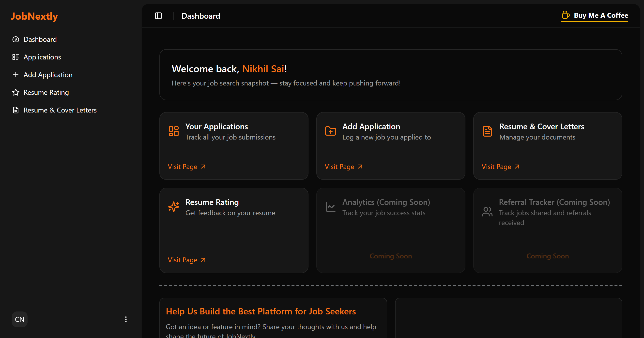Click 'Track all your job submissions' text

click(x=230, y=137)
